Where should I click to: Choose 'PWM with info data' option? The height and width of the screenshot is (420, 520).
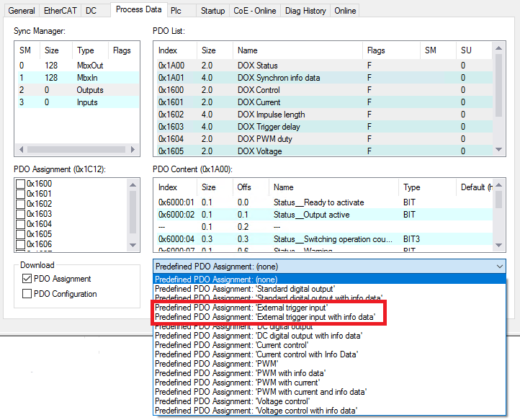pyautogui.click(x=329, y=373)
